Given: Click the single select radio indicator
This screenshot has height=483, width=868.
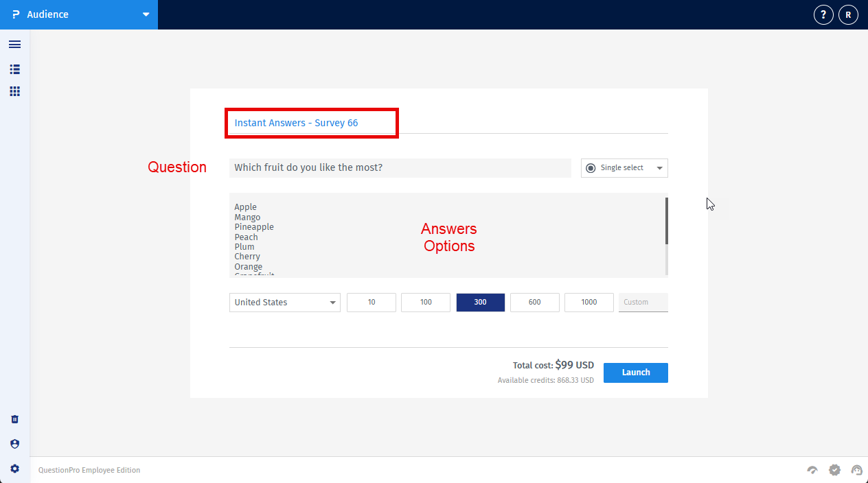Looking at the screenshot, I should click(591, 168).
